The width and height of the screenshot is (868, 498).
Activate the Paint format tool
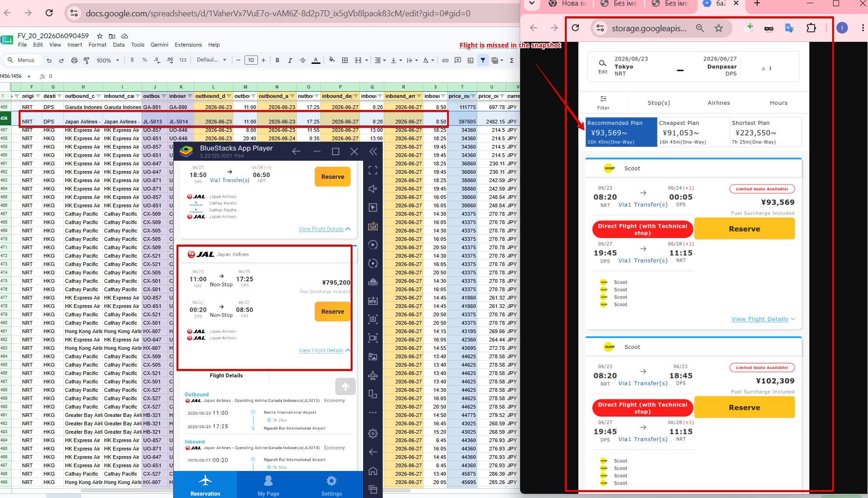pyautogui.click(x=86, y=60)
